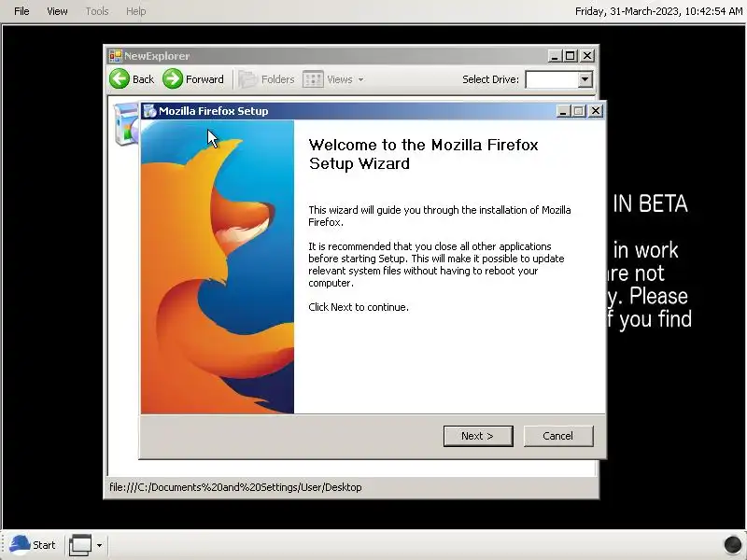The width and height of the screenshot is (747, 560).
Task: Go Forward in NewExplorer
Action: [193, 79]
